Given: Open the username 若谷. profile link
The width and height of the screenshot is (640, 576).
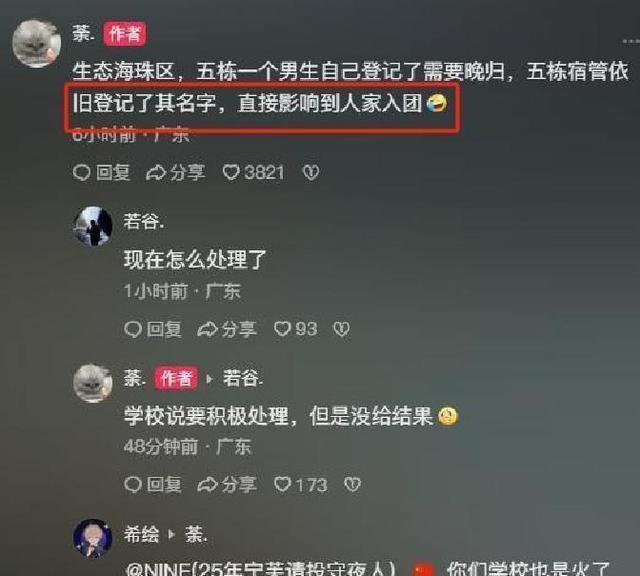Looking at the screenshot, I should (144, 222).
